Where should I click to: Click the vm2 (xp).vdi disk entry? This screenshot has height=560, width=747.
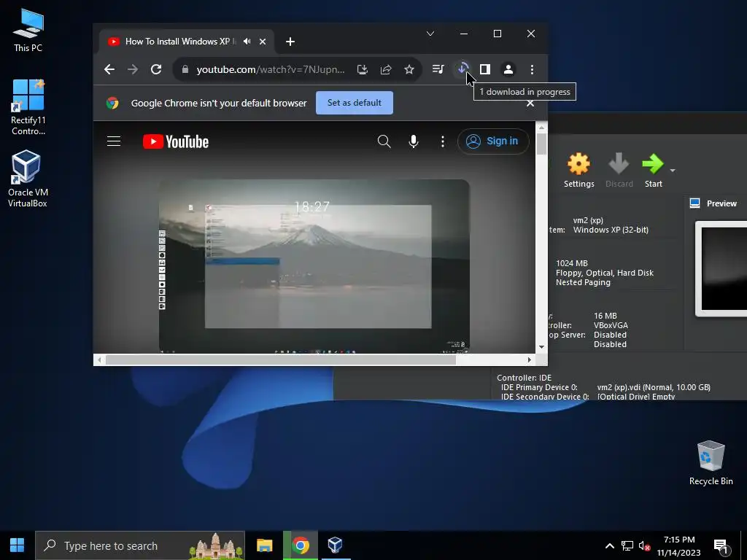pos(654,388)
